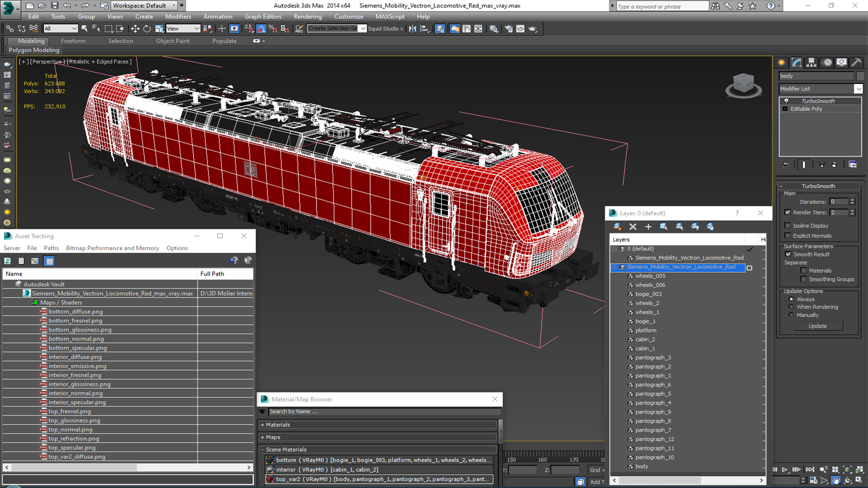
Task: Expand the Editable Poly stack entry
Action: point(785,109)
